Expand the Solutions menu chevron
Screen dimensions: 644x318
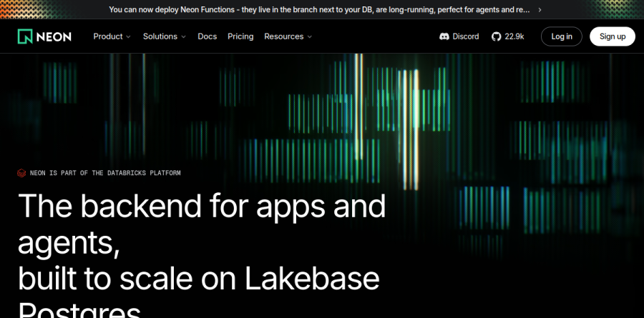(x=183, y=37)
